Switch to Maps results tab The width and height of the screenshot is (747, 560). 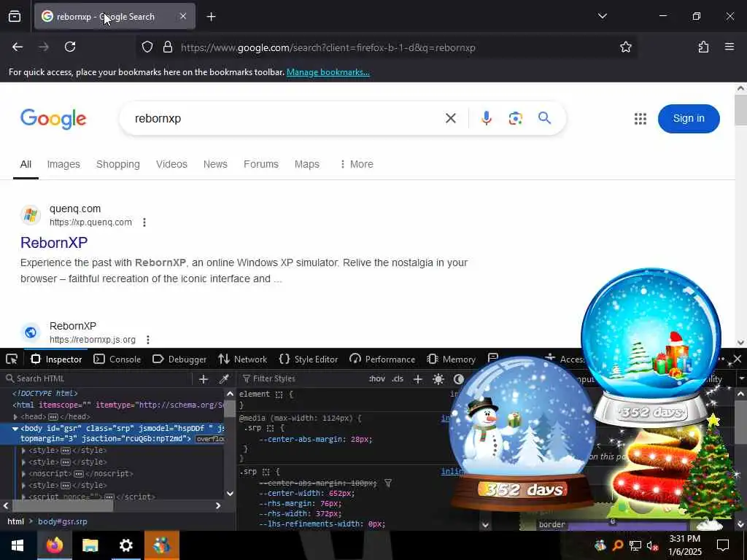pyautogui.click(x=307, y=164)
